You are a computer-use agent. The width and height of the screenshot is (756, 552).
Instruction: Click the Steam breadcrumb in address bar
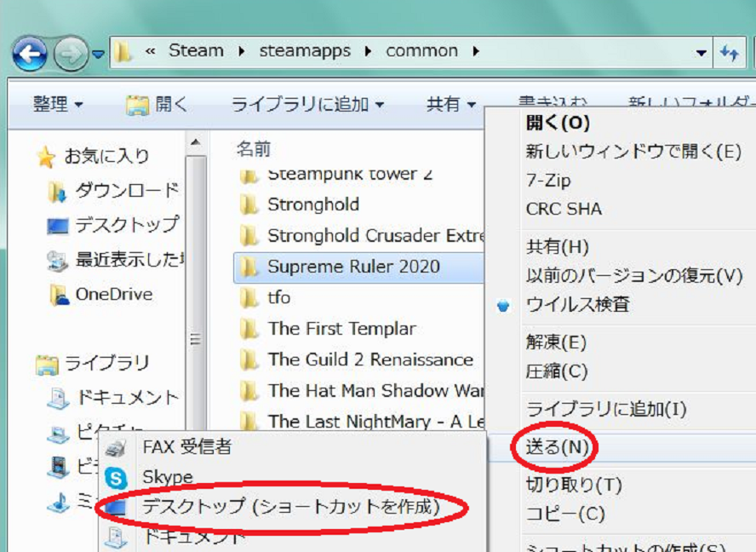point(196,50)
